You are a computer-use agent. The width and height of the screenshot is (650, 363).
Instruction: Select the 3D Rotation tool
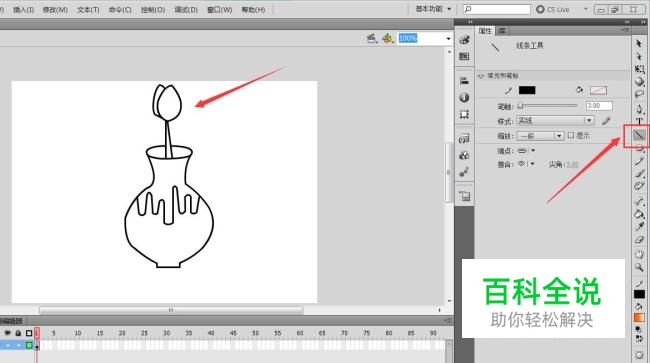639,82
